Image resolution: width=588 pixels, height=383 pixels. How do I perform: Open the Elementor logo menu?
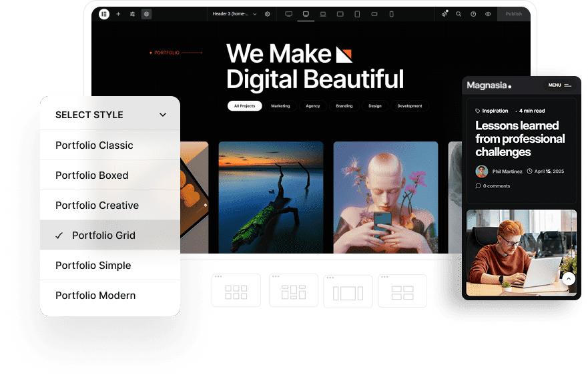click(104, 14)
